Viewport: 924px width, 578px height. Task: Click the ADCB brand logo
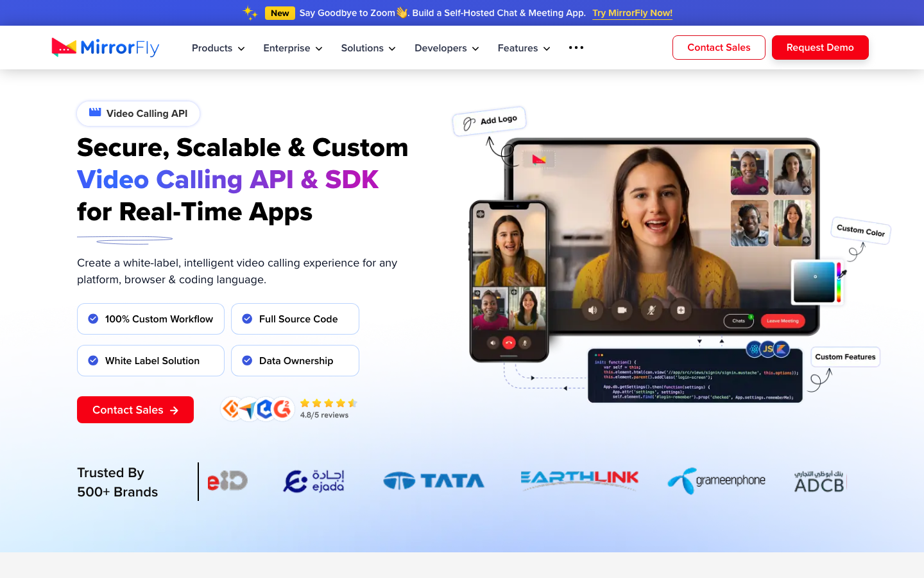820,482
